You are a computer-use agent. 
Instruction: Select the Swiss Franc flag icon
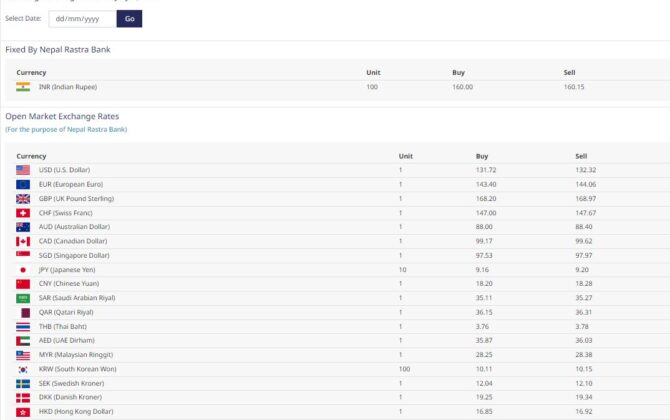[23, 213]
